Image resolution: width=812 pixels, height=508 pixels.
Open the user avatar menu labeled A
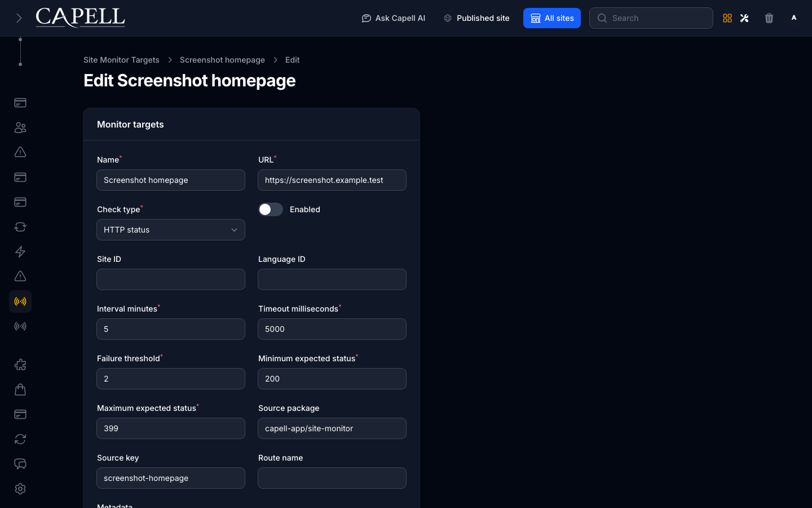click(794, 18)
